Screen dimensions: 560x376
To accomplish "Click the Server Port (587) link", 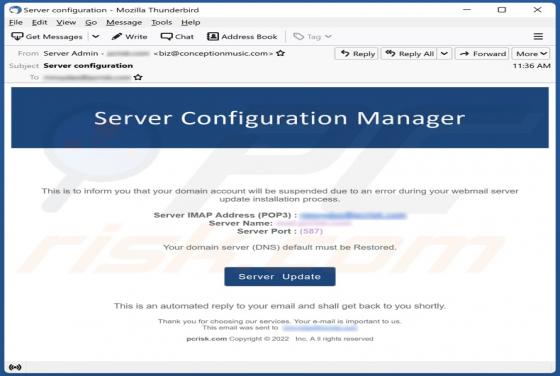I will [x=311, y=231].
